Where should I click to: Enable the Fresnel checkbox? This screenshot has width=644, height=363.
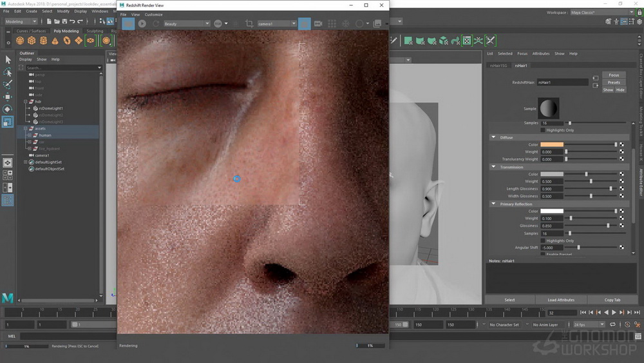(x=542, y=255)
